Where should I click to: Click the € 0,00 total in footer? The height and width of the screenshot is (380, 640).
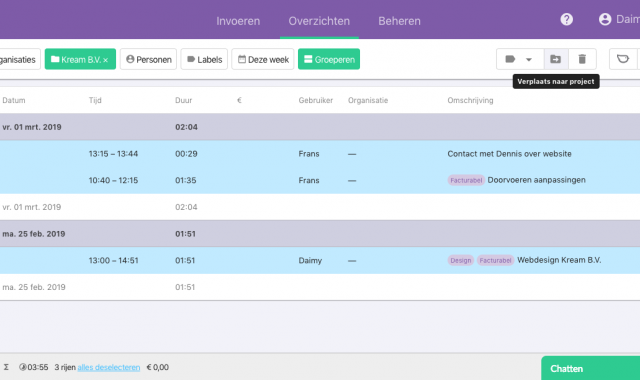(158, 367)
